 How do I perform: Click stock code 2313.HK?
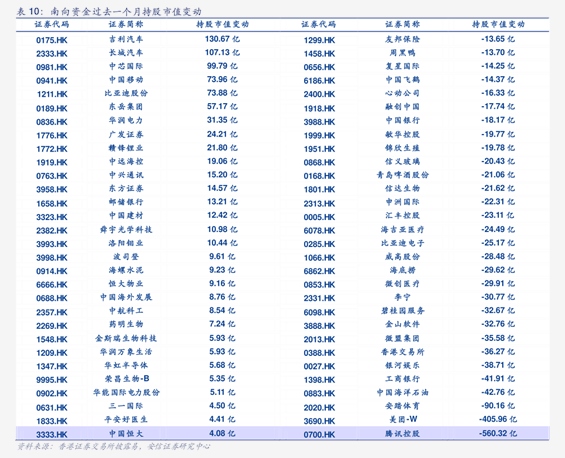319,203
